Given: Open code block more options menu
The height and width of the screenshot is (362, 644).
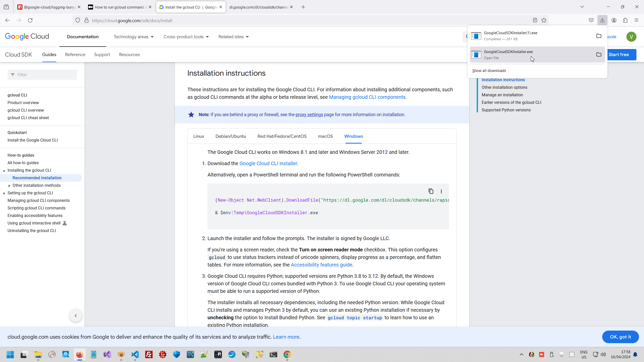Looking at the screenshot, I should [x=441, y=191].
